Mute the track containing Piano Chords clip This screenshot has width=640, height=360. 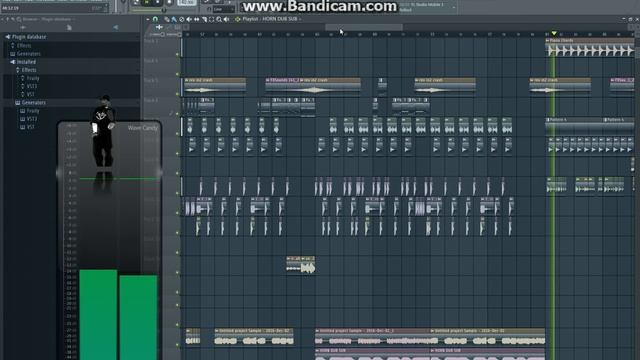coord(177,54)
